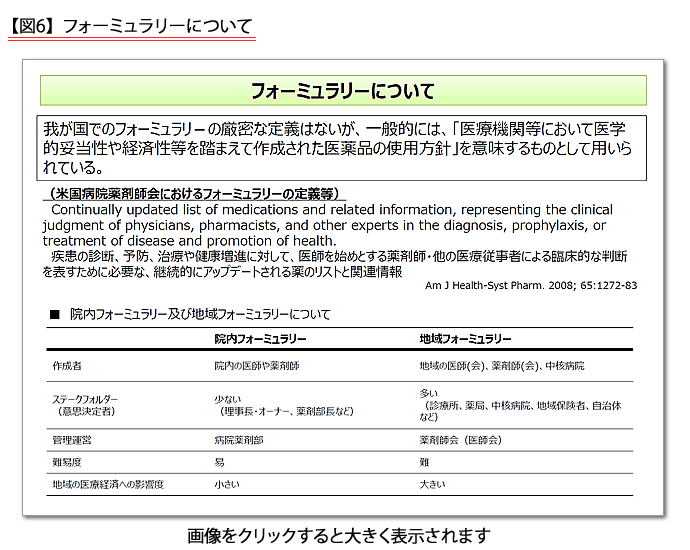690x550 pixels.
Task: Click the section heading 院内フォーミュラリー及び地域フォーミュラリーについて
Action: [x=200, y=314]
